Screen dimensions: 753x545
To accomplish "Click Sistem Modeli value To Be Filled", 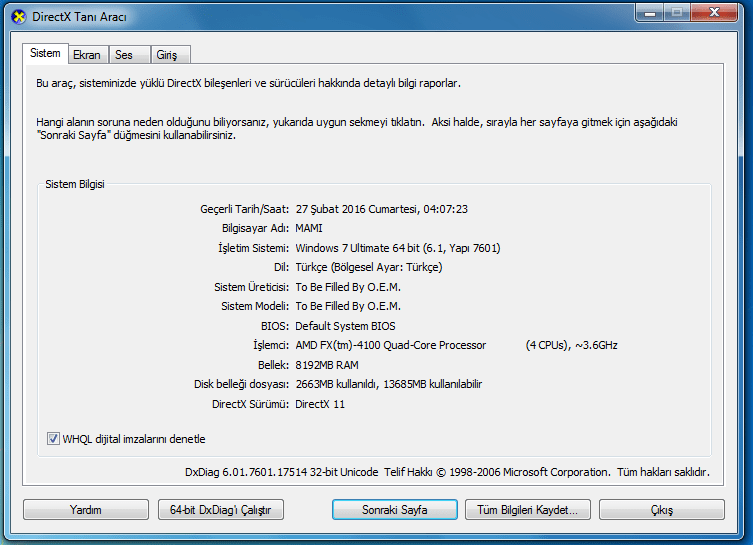I will point(348,306).
